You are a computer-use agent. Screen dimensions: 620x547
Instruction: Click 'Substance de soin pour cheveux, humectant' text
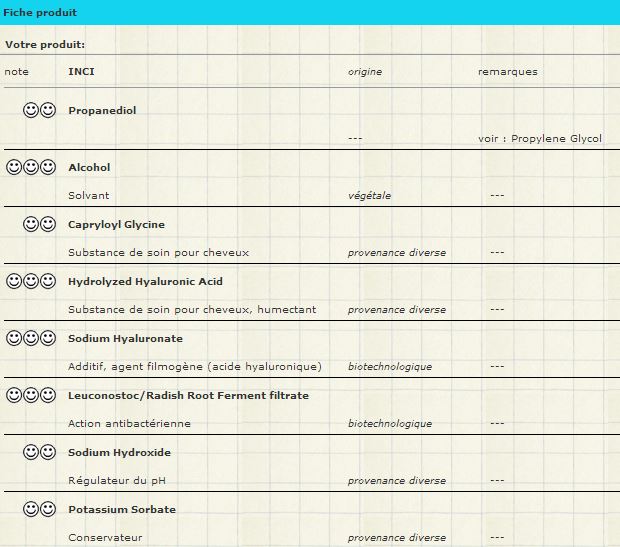192,310
